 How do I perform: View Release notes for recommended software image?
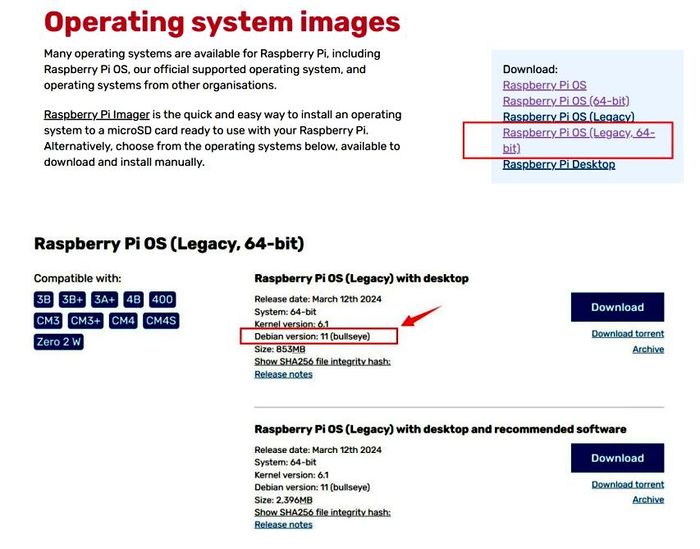point(283,524)
